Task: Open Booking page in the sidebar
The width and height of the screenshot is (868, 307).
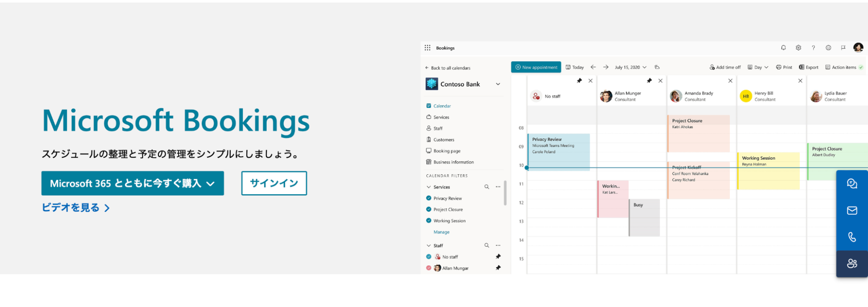Action: click(x=446, y=151)
